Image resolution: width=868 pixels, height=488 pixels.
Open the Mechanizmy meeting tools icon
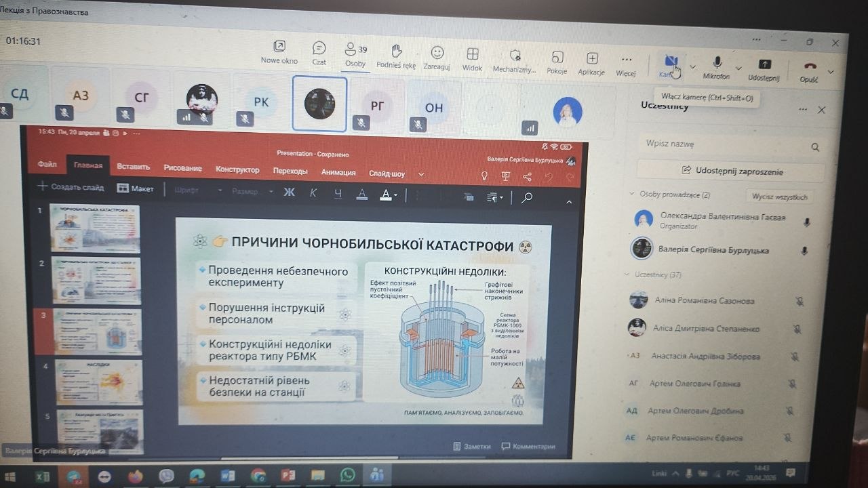515,56
